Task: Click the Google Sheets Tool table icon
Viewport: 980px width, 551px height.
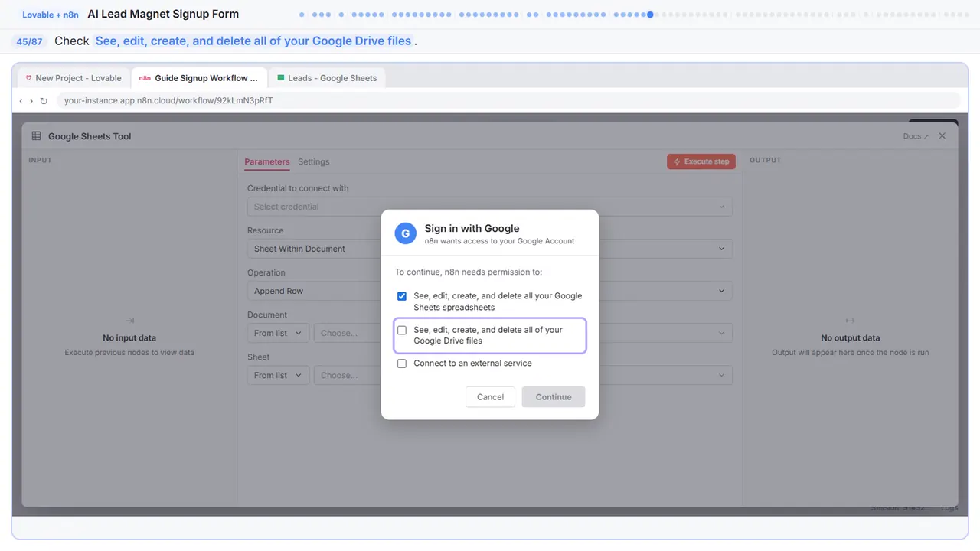Action: tap(36, 135)
